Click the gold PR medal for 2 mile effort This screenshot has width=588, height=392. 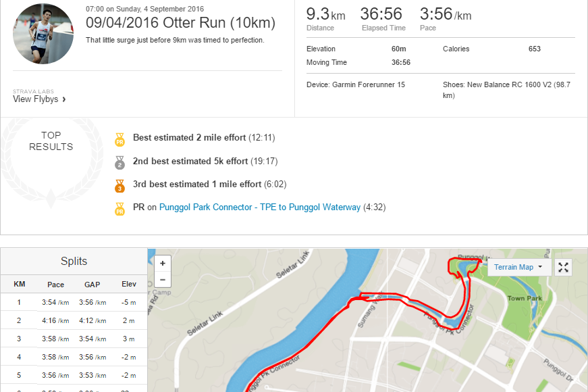point(119,139)
